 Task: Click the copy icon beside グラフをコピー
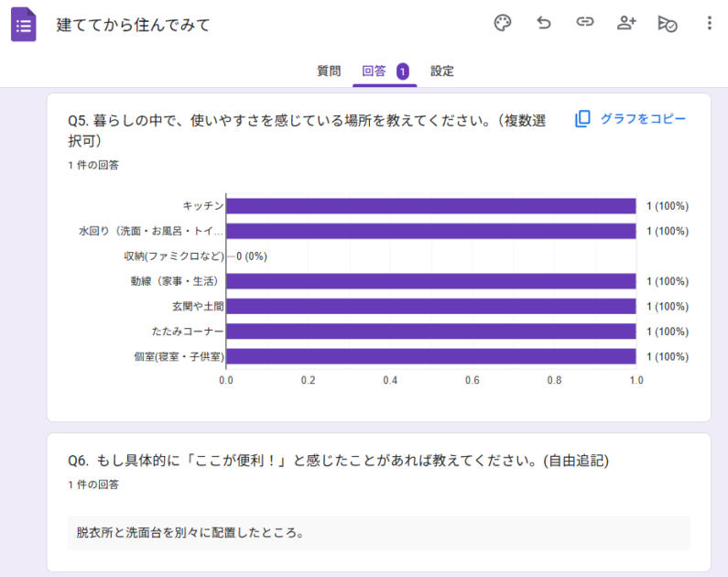(582, 119)
